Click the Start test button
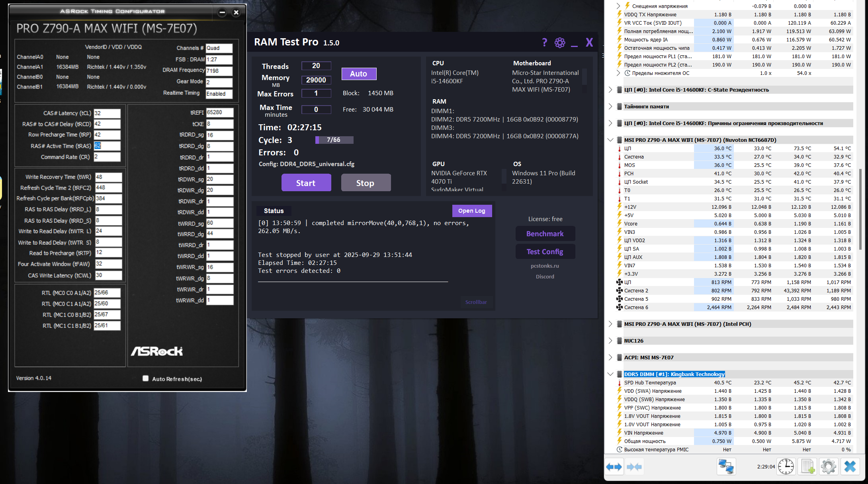This screenshot has width=868, height=484. (306, 183)
